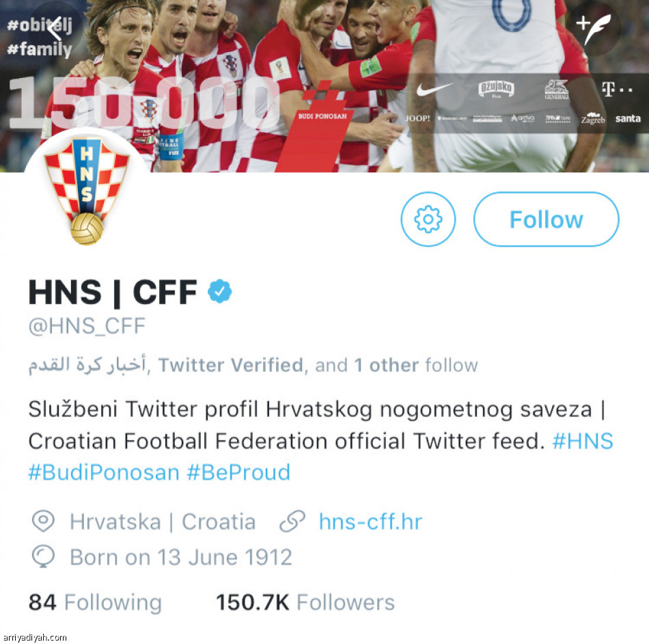Tap the @HNS_CFF username handle
649x644 pixels.
pyautogui.click(x=87, y=326)
